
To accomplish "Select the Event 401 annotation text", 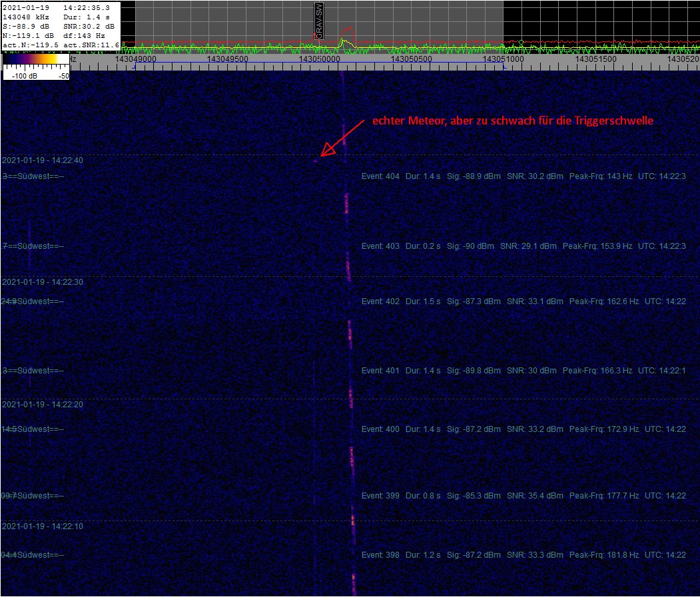I will [x=524, y=371].
